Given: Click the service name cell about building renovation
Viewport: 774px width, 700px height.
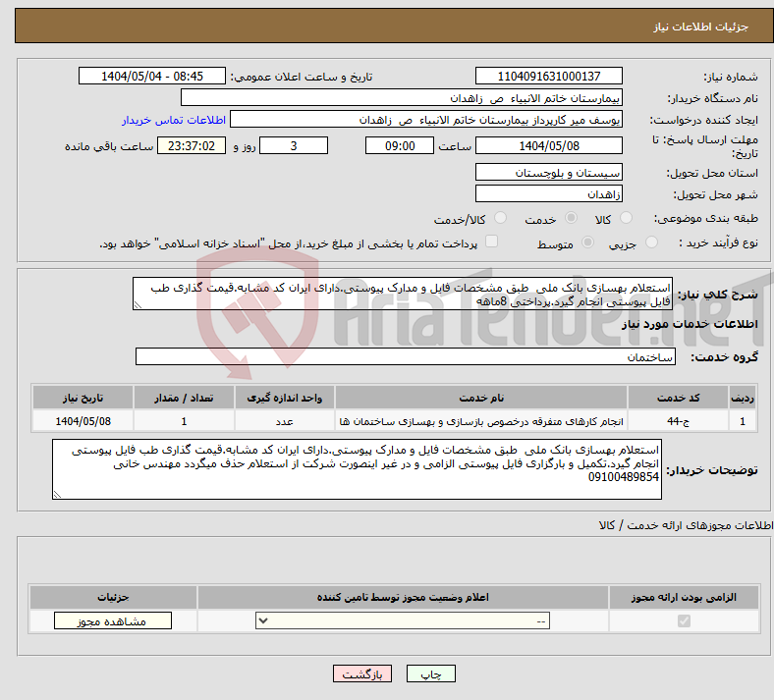Looking at the screenshot, I should pyautogui.click(x=481, y=421).
